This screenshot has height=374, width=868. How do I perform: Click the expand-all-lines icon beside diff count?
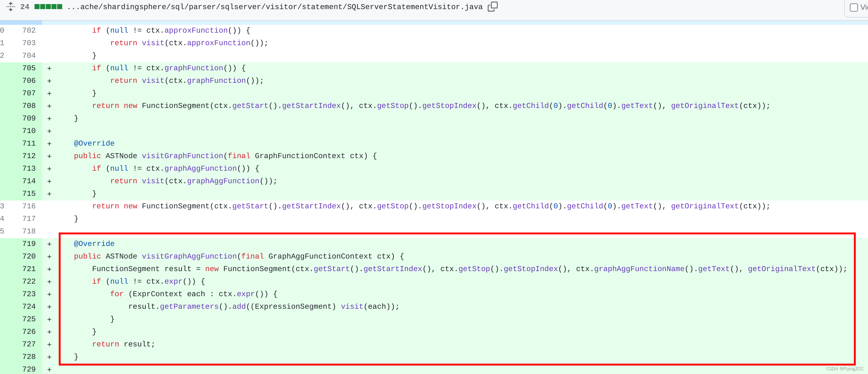point(10,6)
